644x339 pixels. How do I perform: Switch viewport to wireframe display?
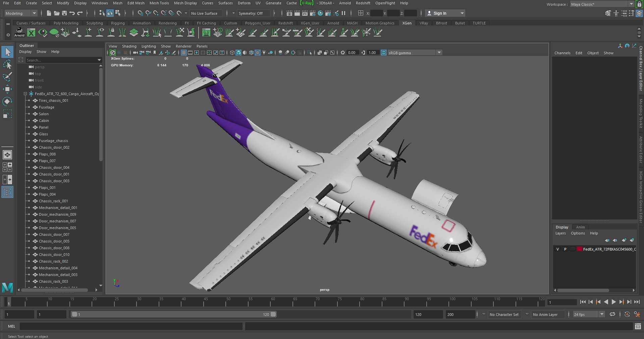pyautogui.click(x=232, y=53)
